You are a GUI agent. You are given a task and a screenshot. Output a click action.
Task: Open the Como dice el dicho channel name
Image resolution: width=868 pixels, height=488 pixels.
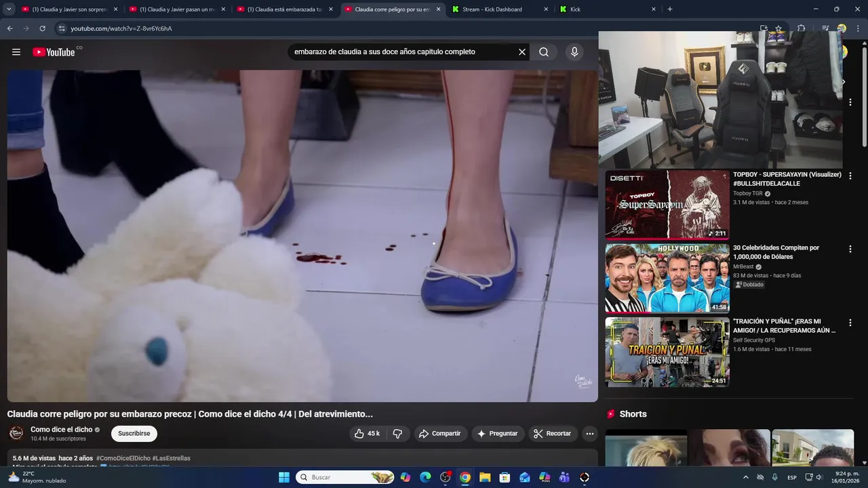pyautogui.click(x=61, y=430)
